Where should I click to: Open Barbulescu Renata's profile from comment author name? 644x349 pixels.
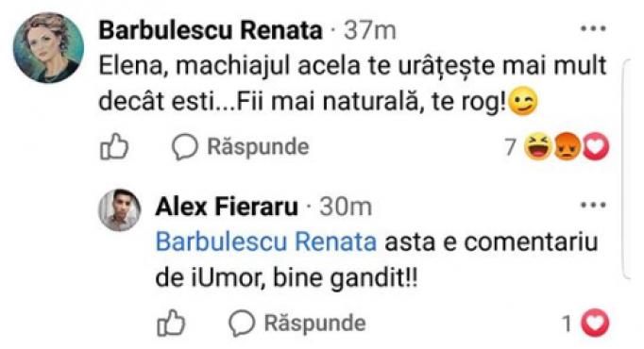pyautogui.click(x=211, y=30)
